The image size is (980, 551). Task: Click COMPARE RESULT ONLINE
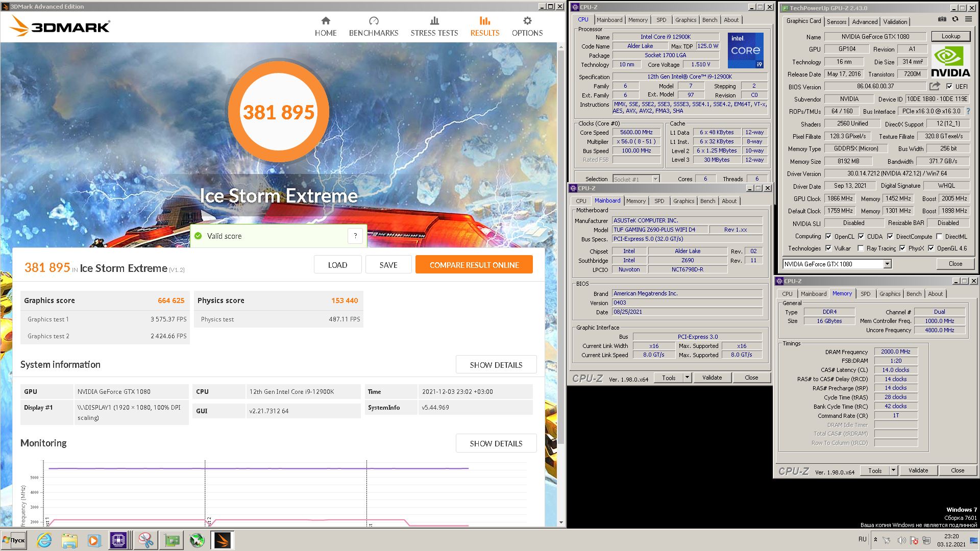coord(474,265)
